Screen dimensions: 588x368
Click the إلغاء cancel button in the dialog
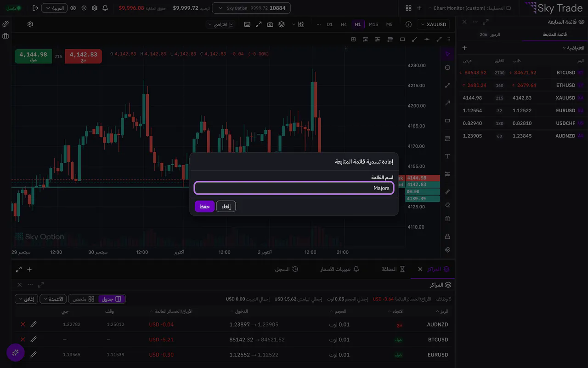tap(226, 207)
